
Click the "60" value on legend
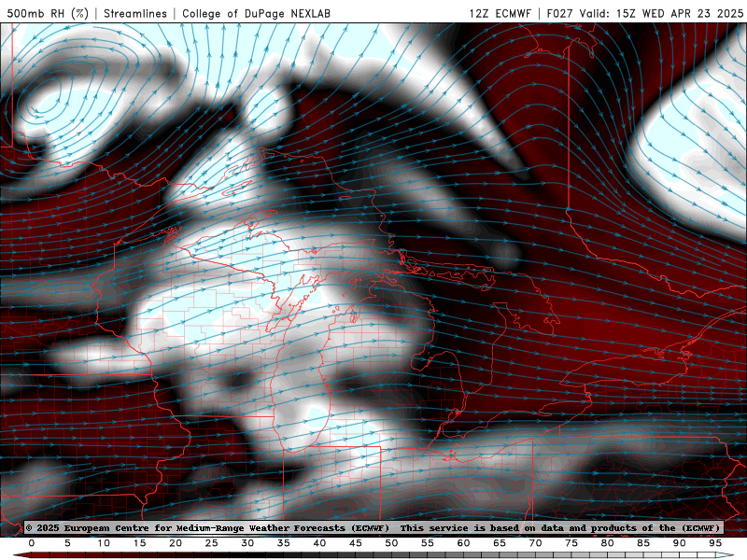tap(463, 543)
